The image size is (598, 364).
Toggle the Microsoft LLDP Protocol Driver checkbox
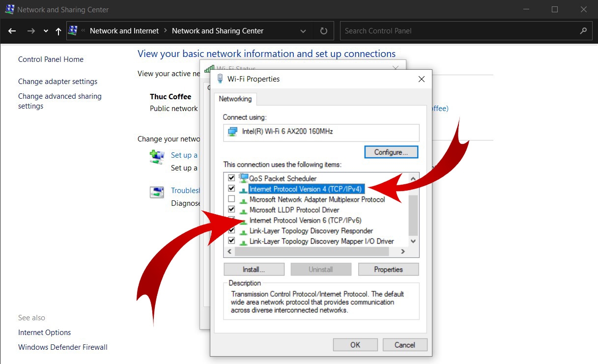(231, 209)
